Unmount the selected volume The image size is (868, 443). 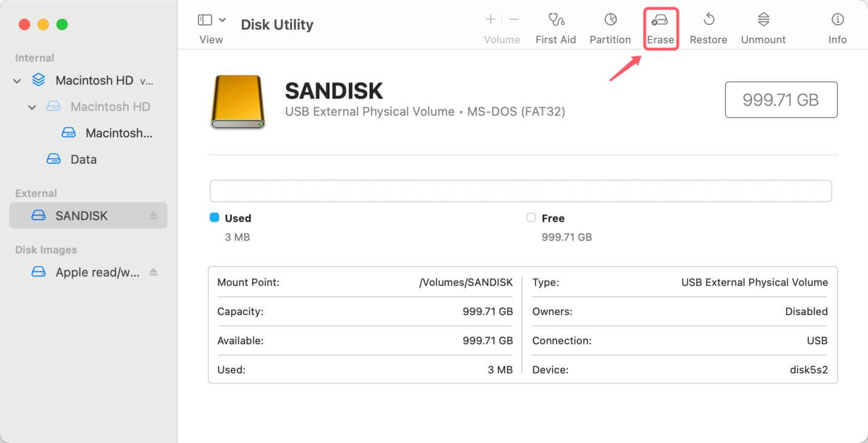tap(763, 24)
